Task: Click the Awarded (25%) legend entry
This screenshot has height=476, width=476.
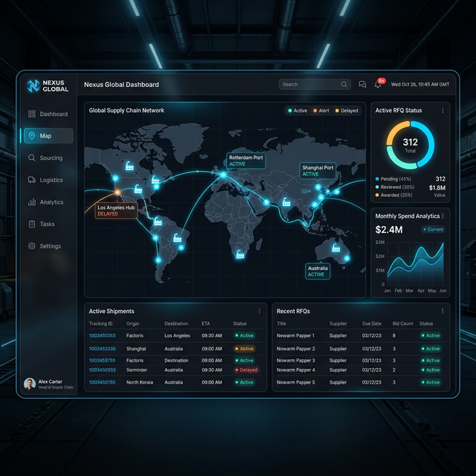Action: tap(393, 195)
